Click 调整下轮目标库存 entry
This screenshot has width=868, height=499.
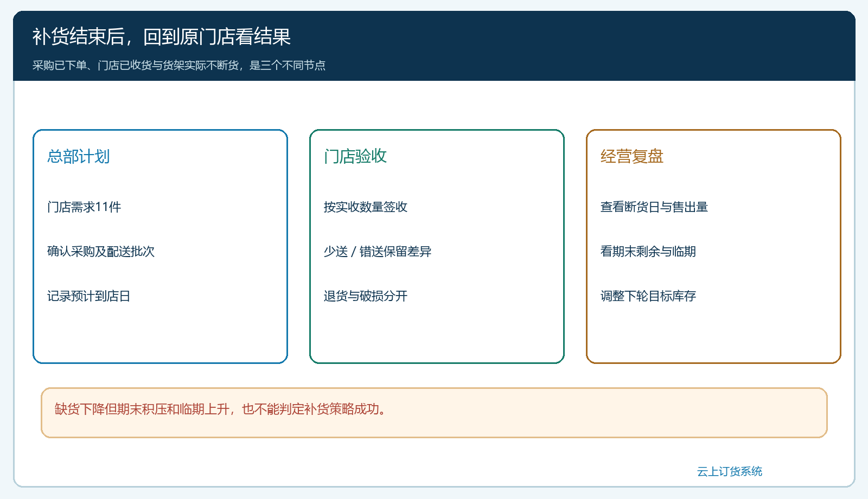[x=648, y=296]
